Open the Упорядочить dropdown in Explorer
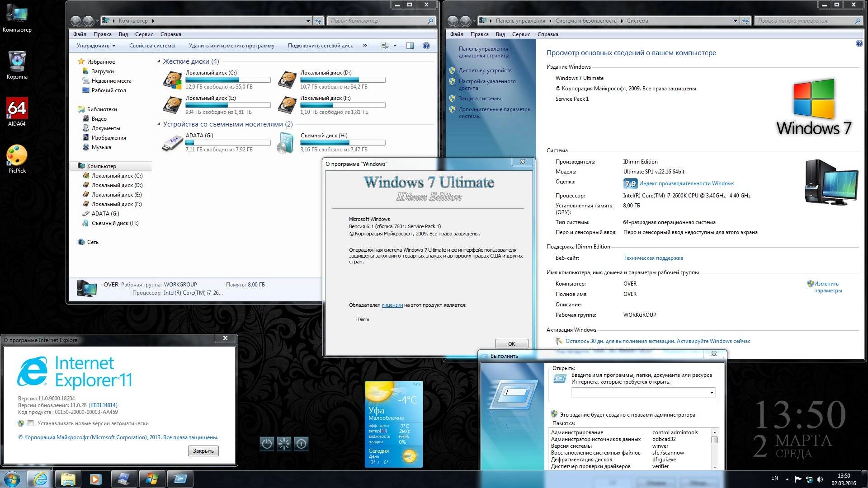The image size is (868, 488). point(96,46)
